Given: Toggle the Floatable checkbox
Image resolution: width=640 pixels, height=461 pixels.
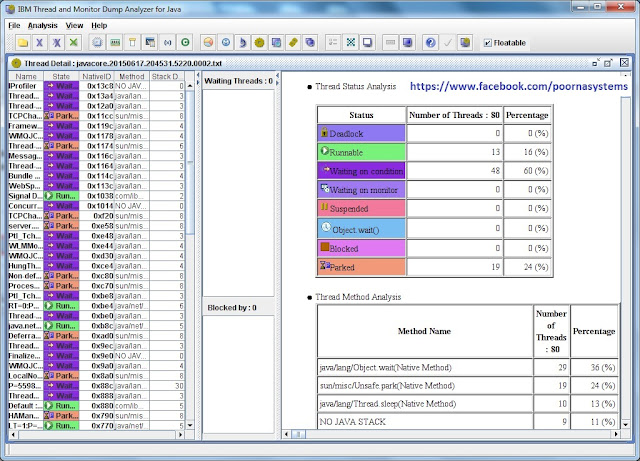Looking at the screenshot, I should pos(488,43).
